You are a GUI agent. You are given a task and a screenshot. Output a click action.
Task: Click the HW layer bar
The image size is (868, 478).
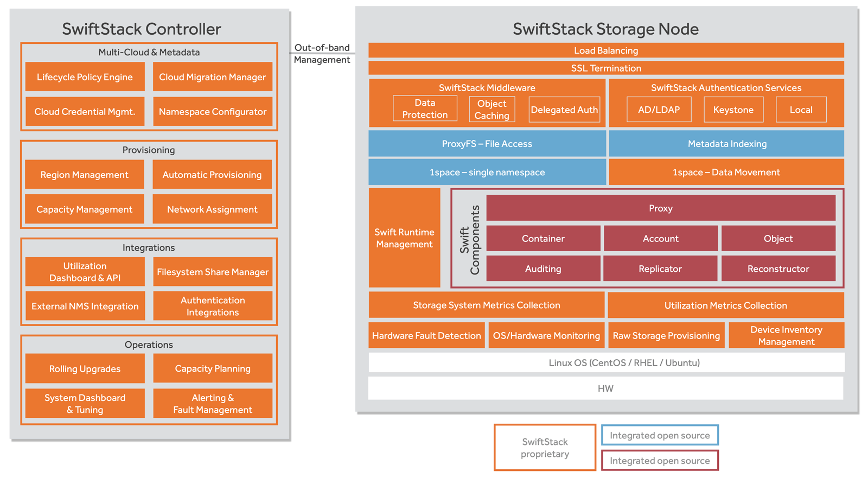coord(606,388)
